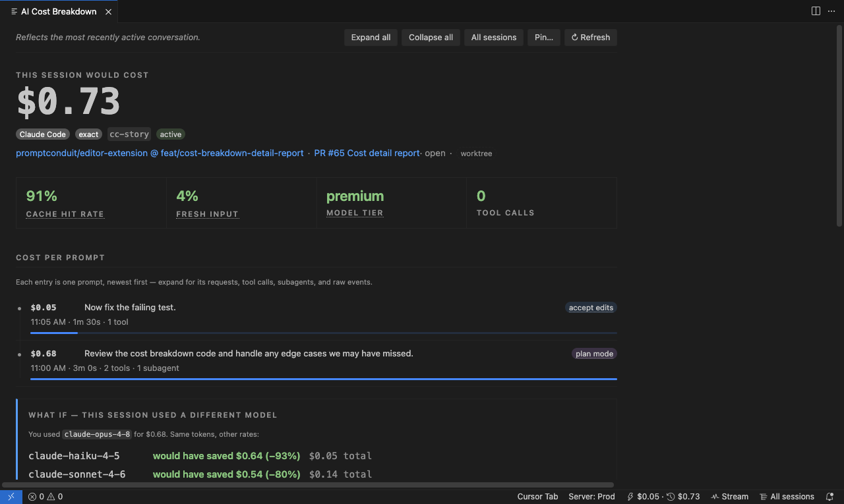Open the PR #65 Cost detail report link
The width and height of the screenshot is (844, 504).
click(367, 153)
